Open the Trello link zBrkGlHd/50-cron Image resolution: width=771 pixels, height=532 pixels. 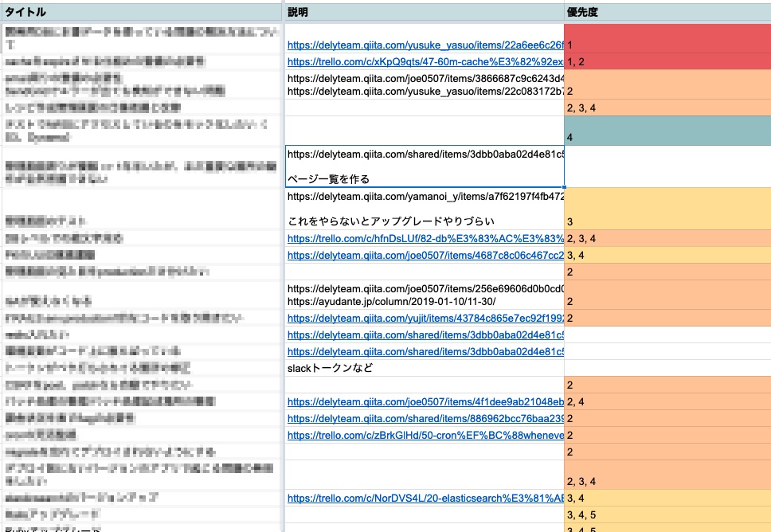click(x=425, y=435)
